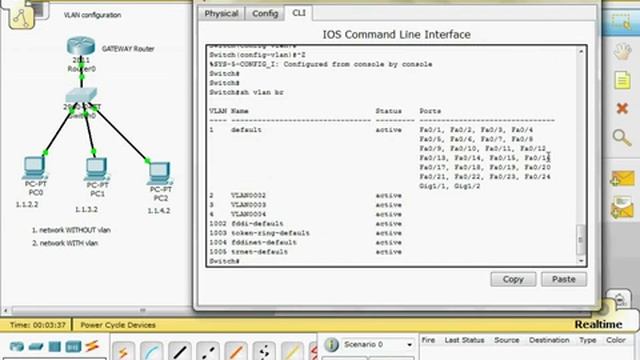Click the Copy button
This screenshot has height=360, width=640.
click(513, 279)
